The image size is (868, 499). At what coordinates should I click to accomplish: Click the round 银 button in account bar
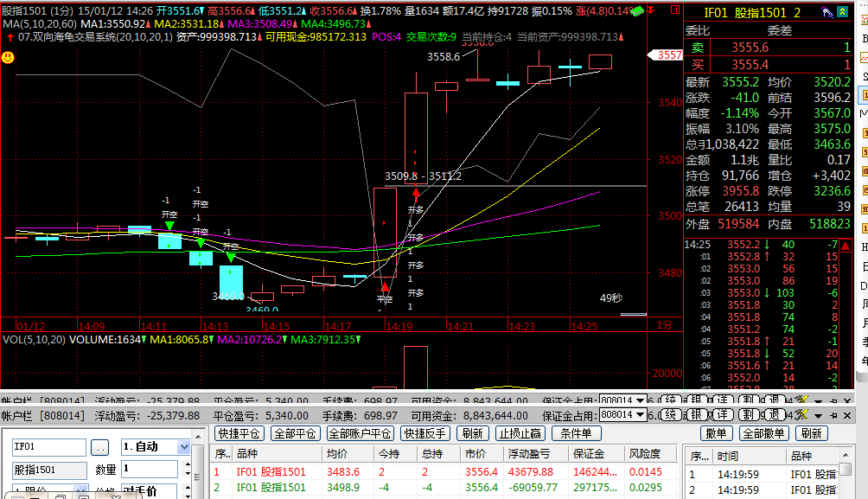coord(696,415)
